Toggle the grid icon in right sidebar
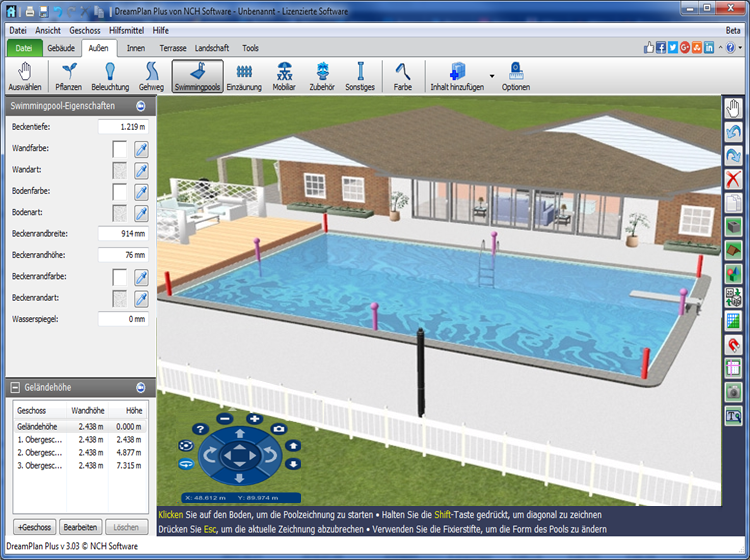Image resolution: width=750 pixels, height=560 pixels. [x=733, y=321]
